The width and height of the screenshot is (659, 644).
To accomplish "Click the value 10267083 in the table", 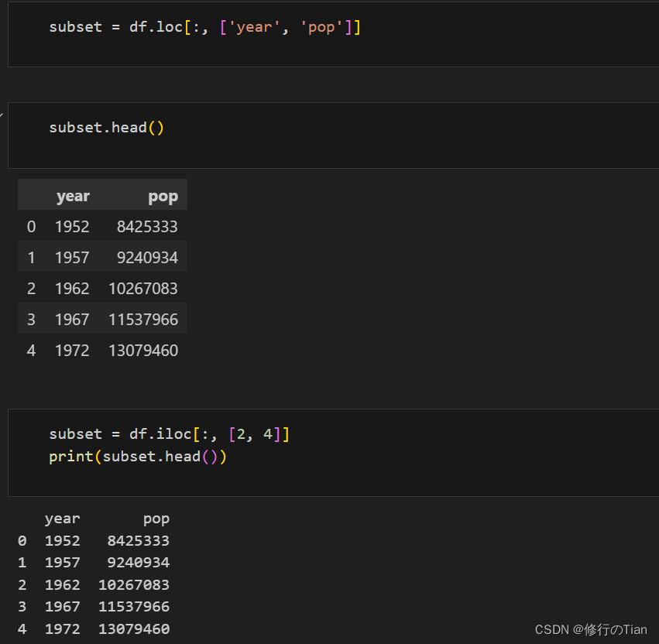I will tap(143, 288).
